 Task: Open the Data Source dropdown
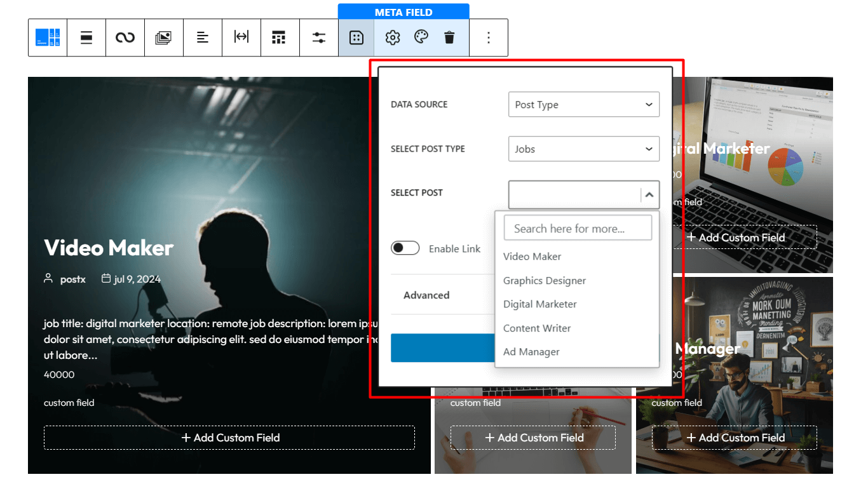pyautogui.click(x=583, y=104)
